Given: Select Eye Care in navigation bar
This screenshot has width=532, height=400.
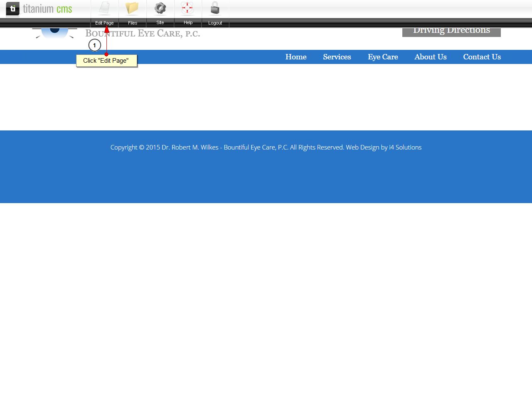Looking at the screenshot, I should [382, 57].
